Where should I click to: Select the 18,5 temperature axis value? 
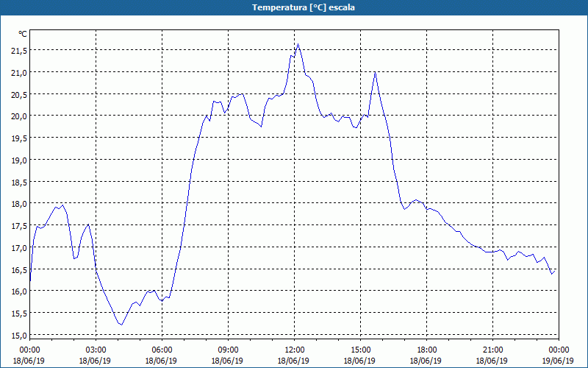point(18,182)
